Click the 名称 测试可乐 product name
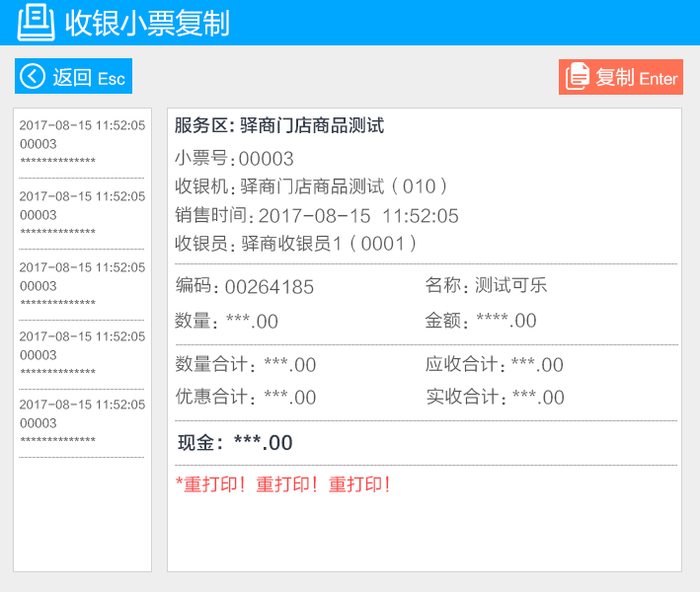The height and width of the screenshot is (592, 700). click(x=486, y=286)
